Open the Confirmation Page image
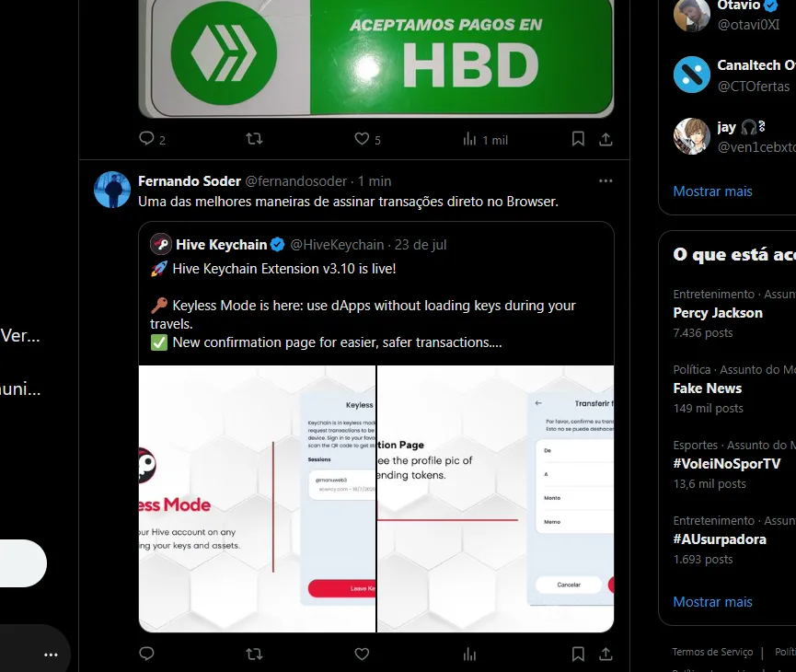The height and width of the screenshot is (672, 796). [x=495, y=499]
